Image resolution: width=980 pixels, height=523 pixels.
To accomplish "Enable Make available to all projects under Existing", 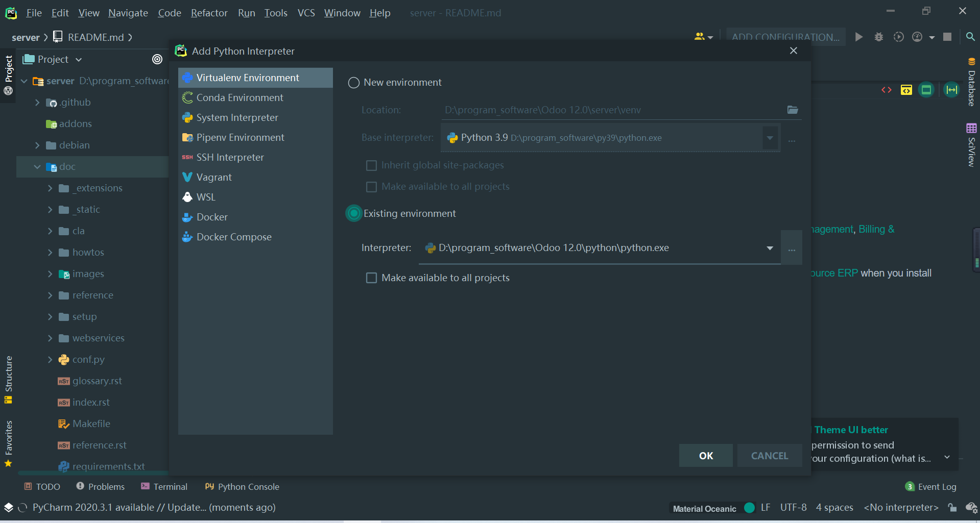I will (371, 278).
